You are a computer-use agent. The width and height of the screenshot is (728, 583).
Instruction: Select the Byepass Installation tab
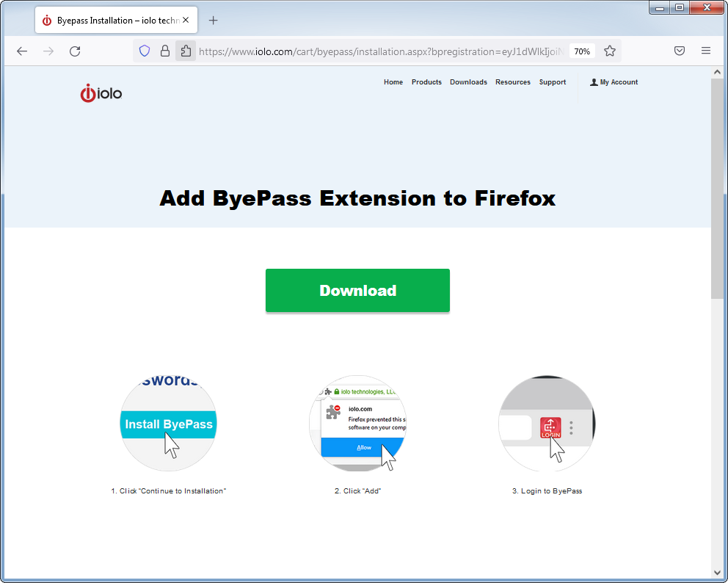(x=116, y=21)
